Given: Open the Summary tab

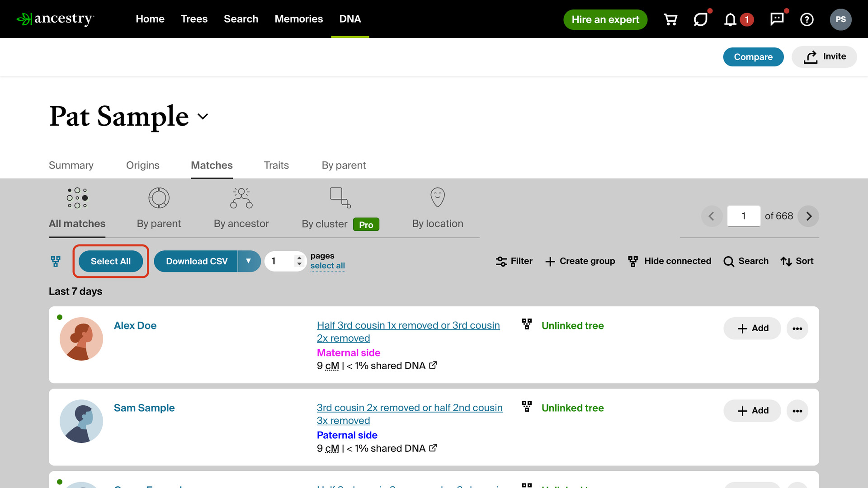Looking at the screenshot, I should 71,165.
